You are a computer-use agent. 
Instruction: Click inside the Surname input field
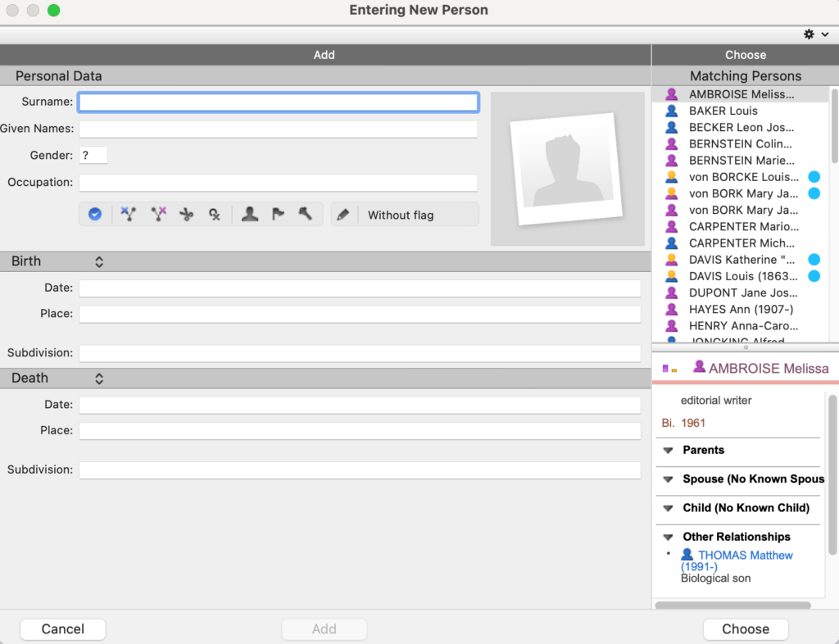click(278, 102)
